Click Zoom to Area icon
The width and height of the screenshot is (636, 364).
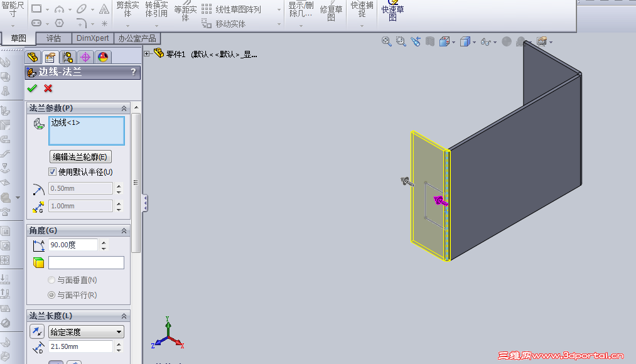pyautogui.click(x=401, y=41)
